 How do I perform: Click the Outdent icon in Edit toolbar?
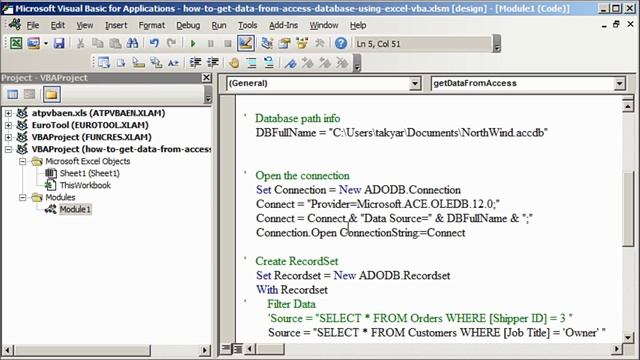pos(213,62)
